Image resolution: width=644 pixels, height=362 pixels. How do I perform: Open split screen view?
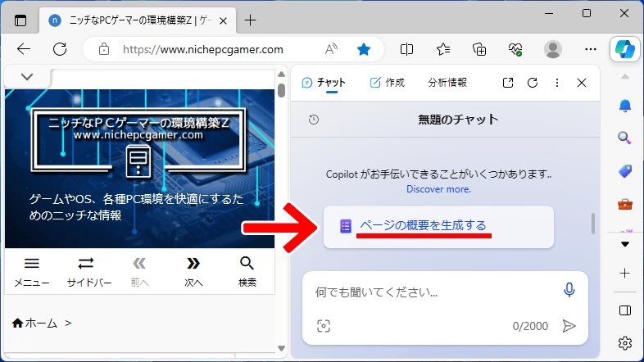point(406,49)
